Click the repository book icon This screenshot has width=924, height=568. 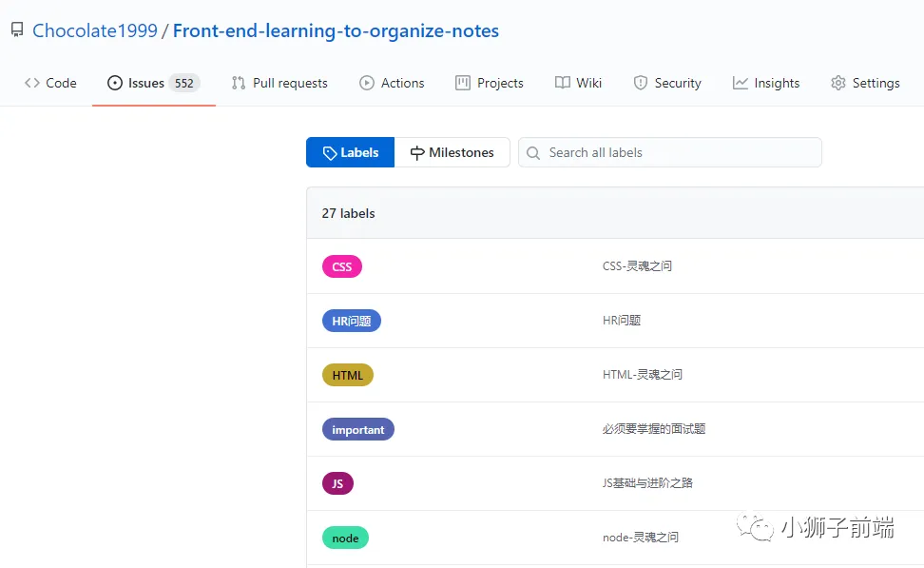[17, 30]
